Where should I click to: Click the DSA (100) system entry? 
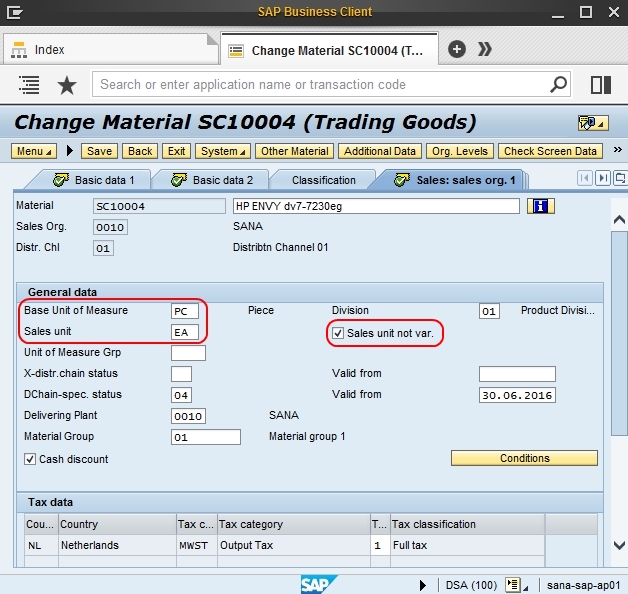pos(471,585)
